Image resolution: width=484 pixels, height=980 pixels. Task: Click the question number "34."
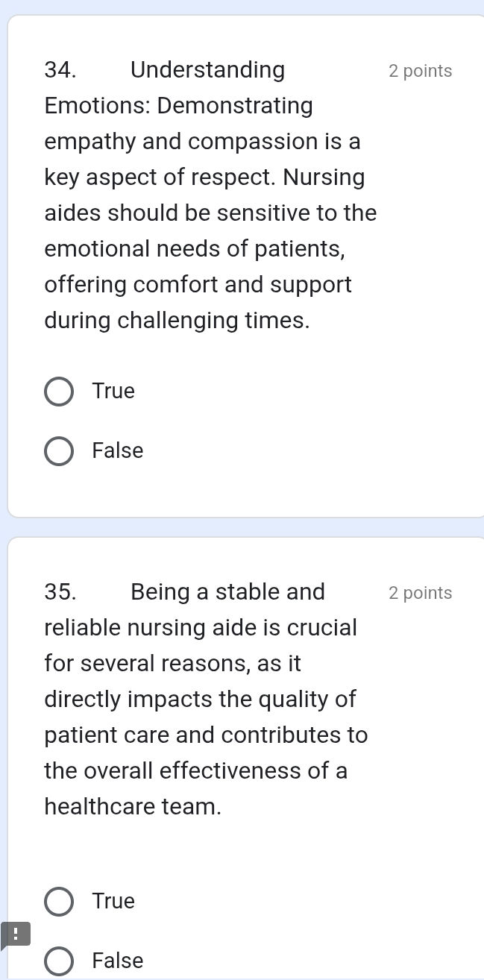pos(61,70)
